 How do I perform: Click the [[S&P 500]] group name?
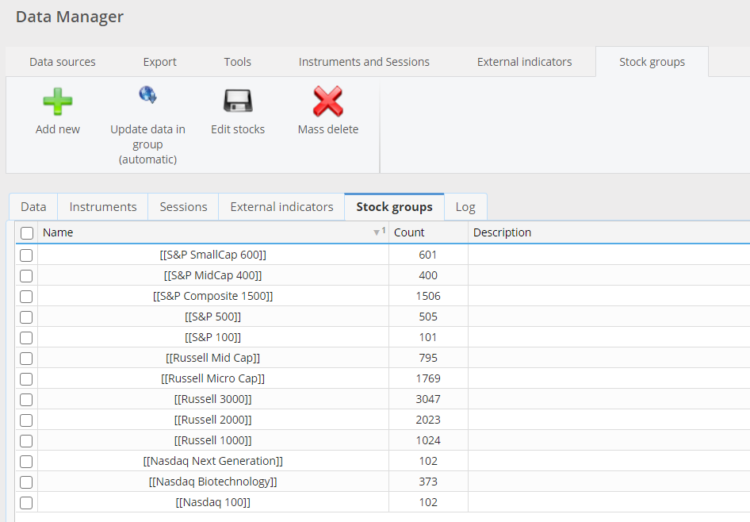(213, 317)
